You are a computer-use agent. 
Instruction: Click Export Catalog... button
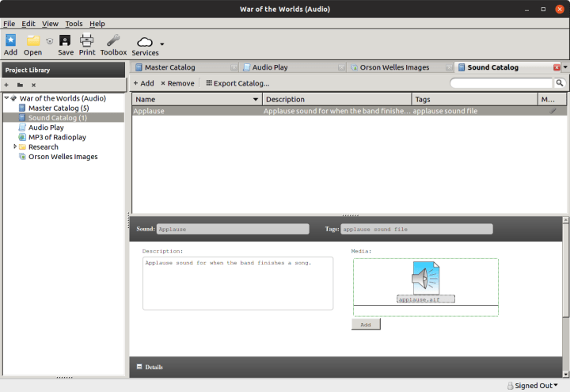[237, 83]
